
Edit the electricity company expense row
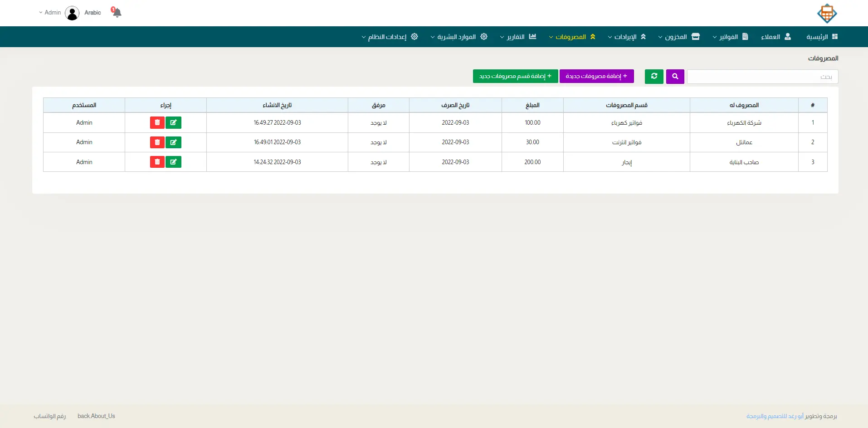tap(173, 123)
